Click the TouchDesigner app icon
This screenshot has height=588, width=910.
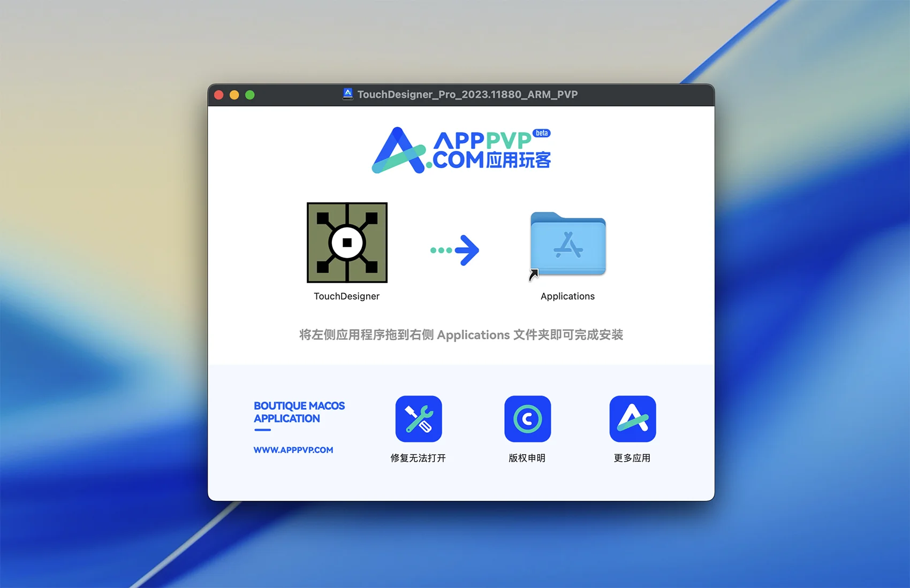pos(347,242)
